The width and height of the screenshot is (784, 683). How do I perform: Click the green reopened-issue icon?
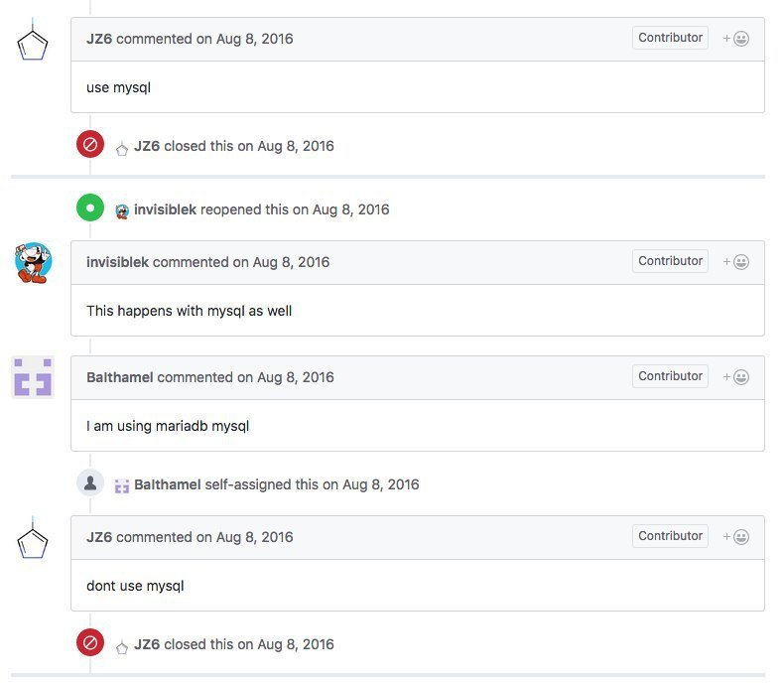(90, 207)
